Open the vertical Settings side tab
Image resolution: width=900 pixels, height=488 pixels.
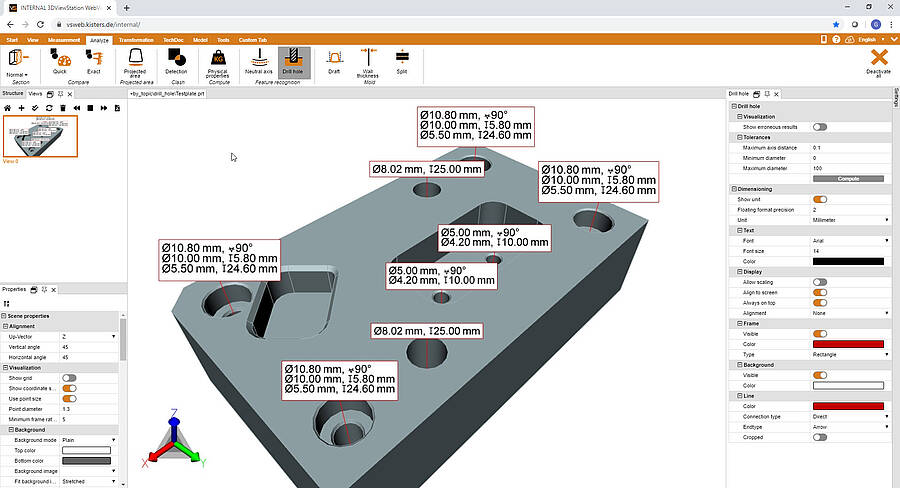coord(896,97)
